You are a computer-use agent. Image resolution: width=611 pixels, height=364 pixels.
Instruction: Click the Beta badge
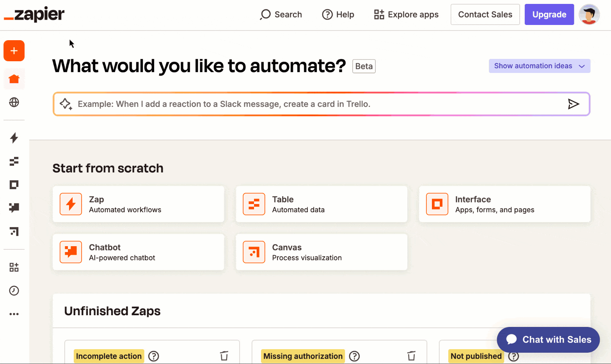364,66
